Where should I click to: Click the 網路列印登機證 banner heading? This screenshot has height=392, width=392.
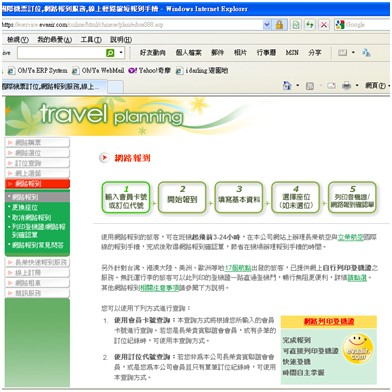329,322
